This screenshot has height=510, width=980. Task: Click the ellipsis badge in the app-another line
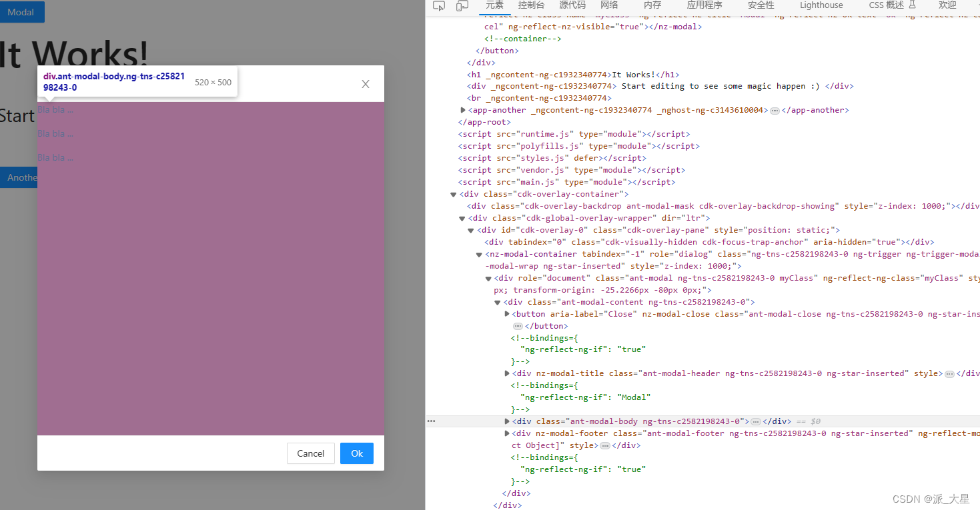[x=775, y=111]
